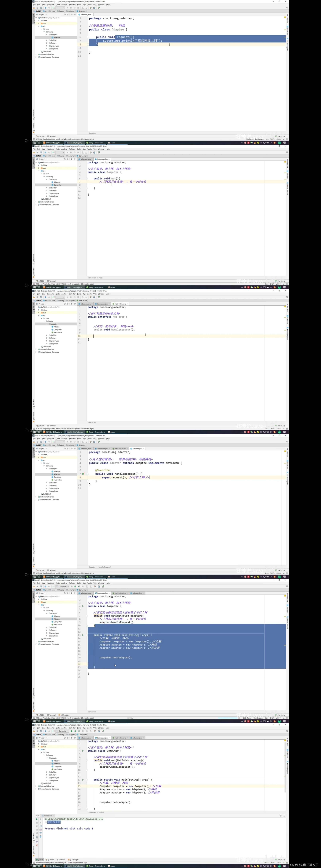Screen dimensions: 321x868
Task: Click net() breadcrumb under the two-tab Computer.java editor
Action: click(101, 278)
